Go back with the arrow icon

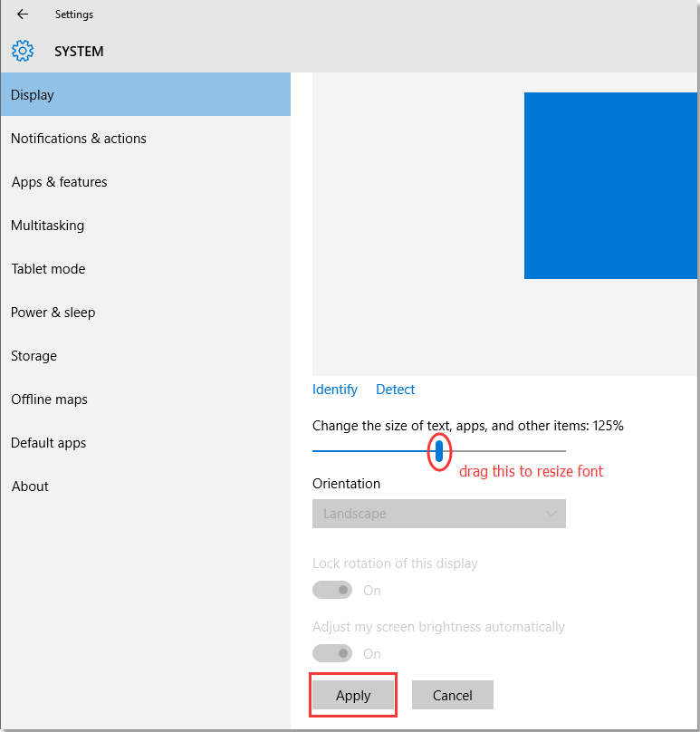click(x=23, y=14)
